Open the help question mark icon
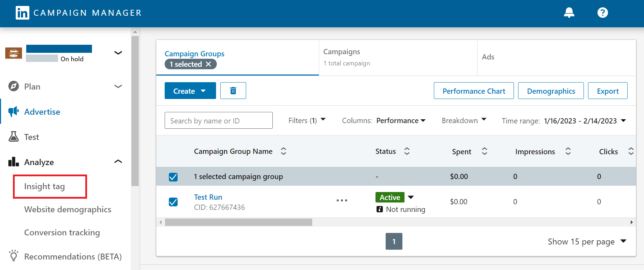644x270 pixels. coord(602,13)
